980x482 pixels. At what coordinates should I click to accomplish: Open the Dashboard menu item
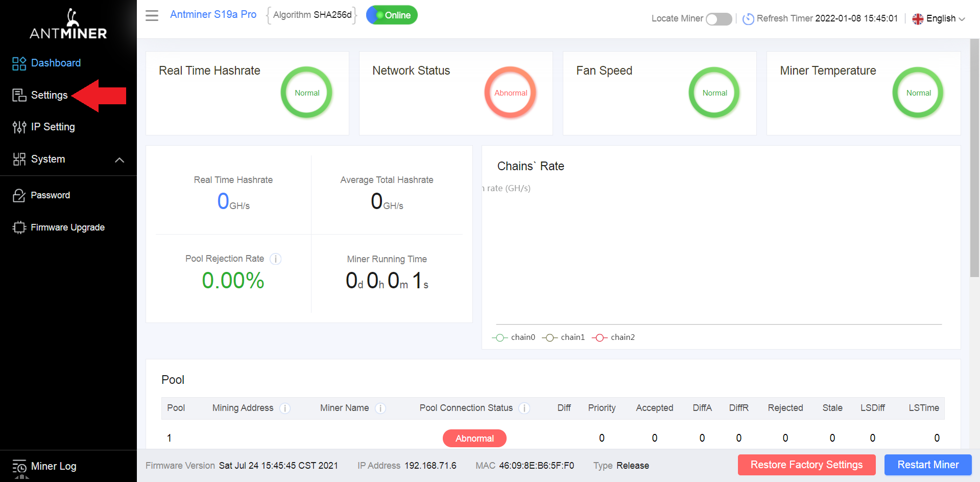[56, 63]
